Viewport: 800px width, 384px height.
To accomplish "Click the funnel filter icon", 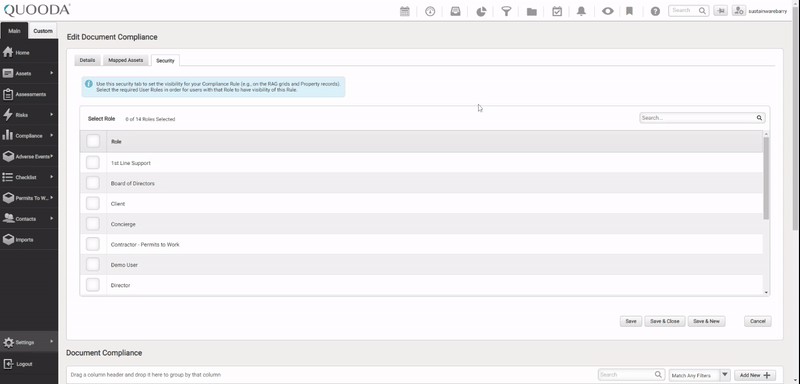I will [x=506, y=11].
